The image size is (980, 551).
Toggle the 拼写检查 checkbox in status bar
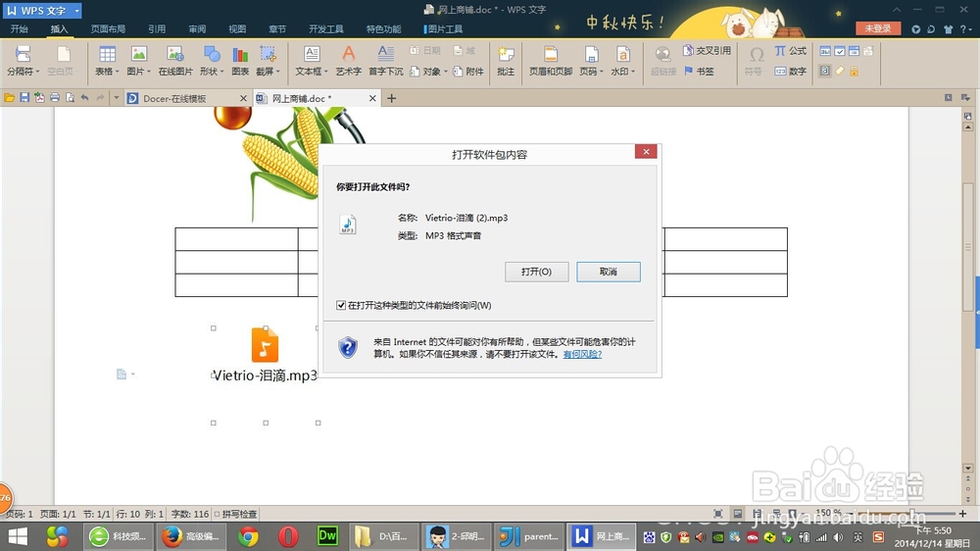[217, 514]
